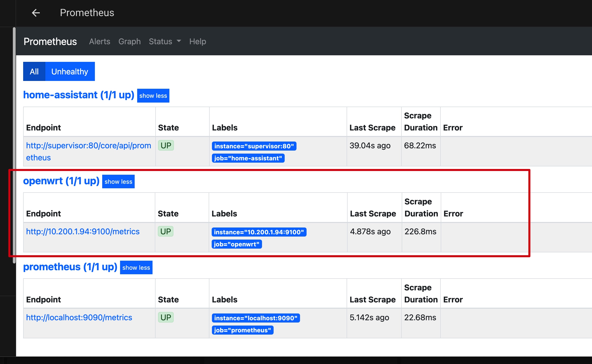
Task: Collapse home-assistant targets with show less
Action: (153, 96)
